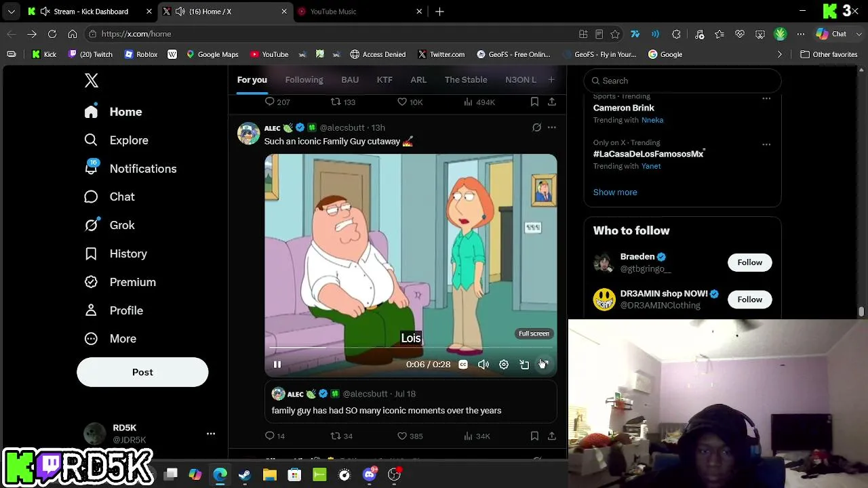The width and height of the screenshot is (868, 488).
Task: Enter full screen on the video
Action: 544,365
